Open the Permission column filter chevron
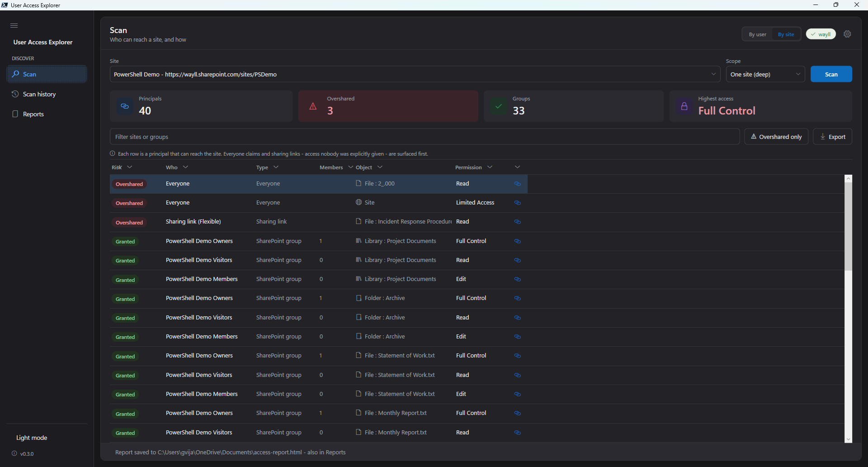The width and height of the screenshot is (868, 467). coord(490,167)
